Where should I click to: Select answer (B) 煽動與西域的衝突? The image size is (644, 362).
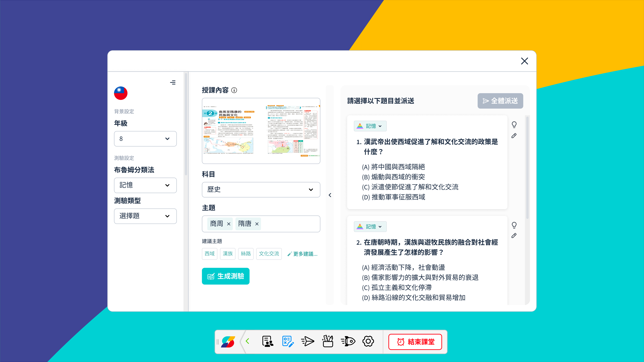click(393, 177)
